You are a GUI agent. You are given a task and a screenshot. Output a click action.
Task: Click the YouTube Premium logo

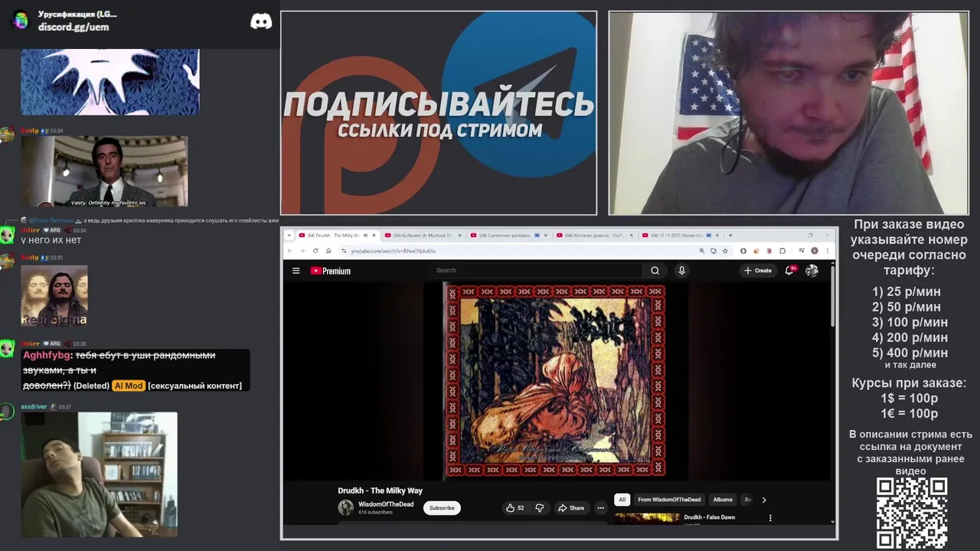331,270
